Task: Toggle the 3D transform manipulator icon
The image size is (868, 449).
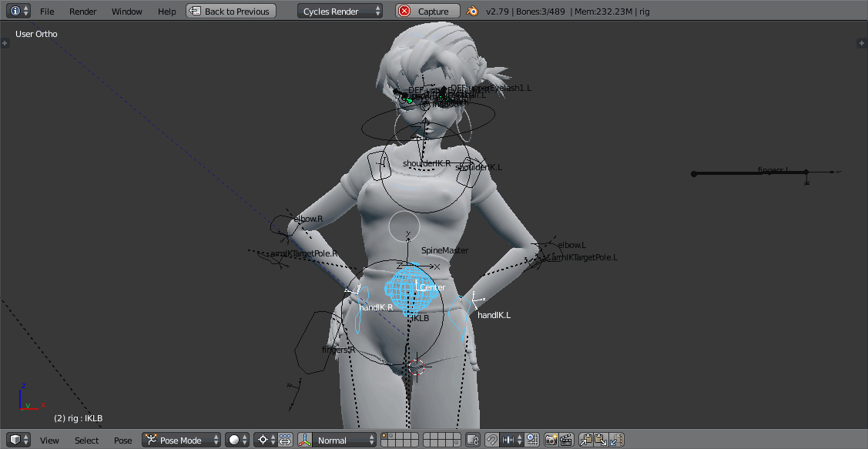Action: tap(305, 440)
